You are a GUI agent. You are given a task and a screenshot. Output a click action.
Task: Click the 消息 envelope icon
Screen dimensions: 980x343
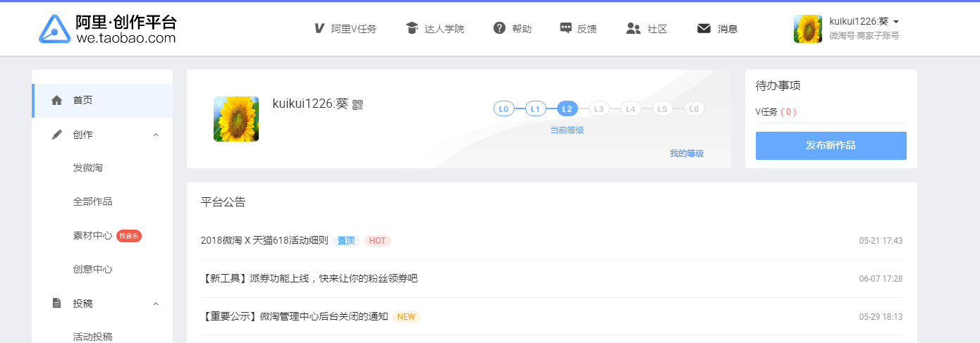coord(704,28)
